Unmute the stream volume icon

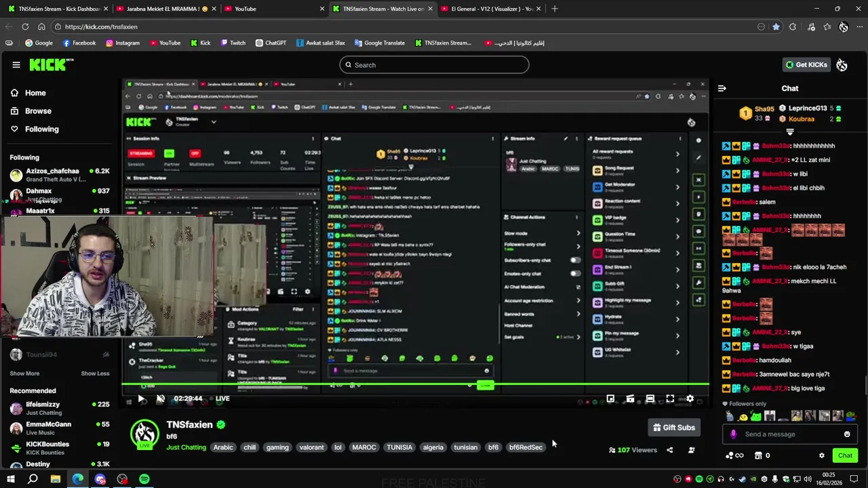tap(160, 399)
